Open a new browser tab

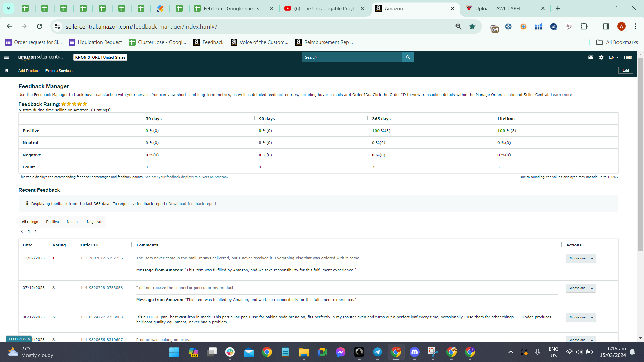(558, 8)
